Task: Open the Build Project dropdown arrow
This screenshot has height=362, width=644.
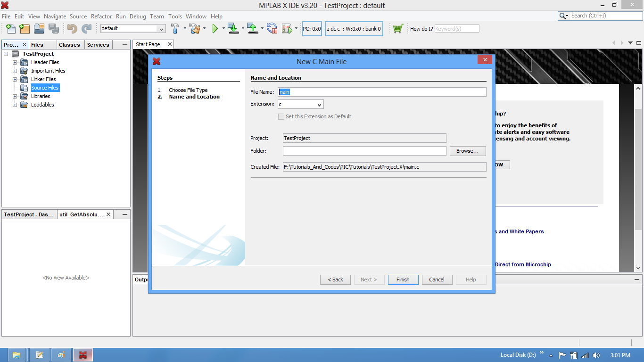Action: tap(185, 29)
